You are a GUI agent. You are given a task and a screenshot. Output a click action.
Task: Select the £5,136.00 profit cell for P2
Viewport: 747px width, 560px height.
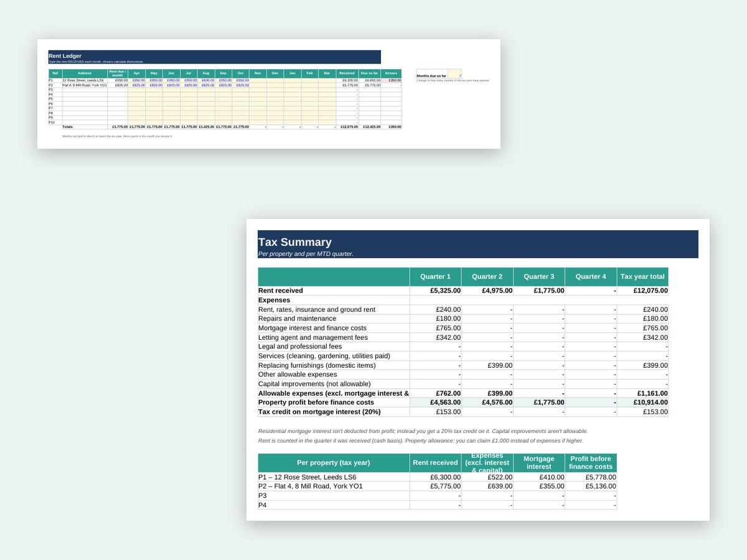[591, 487]
